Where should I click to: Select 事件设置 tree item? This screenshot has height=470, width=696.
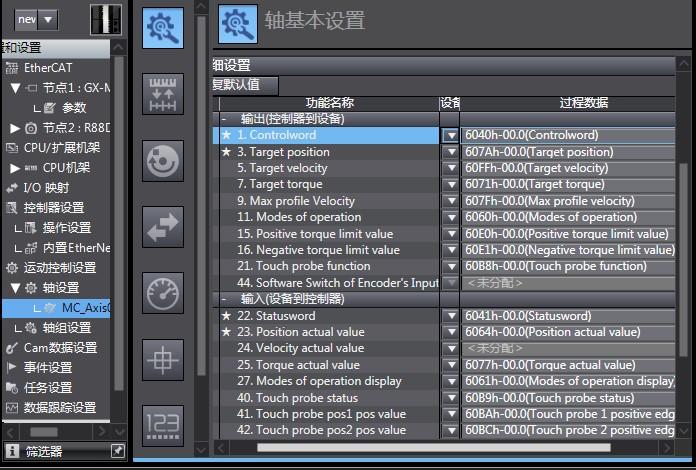tap(48, 367)
